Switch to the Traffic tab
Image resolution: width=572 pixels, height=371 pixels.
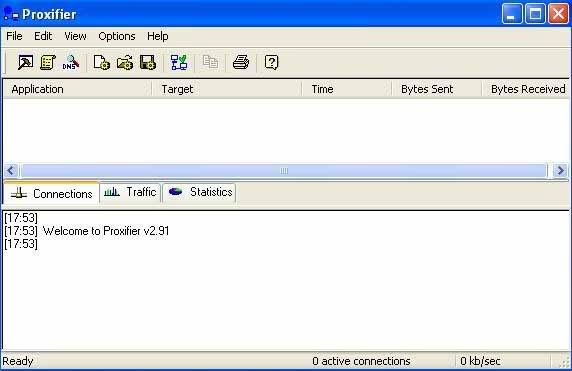point(130,192)
